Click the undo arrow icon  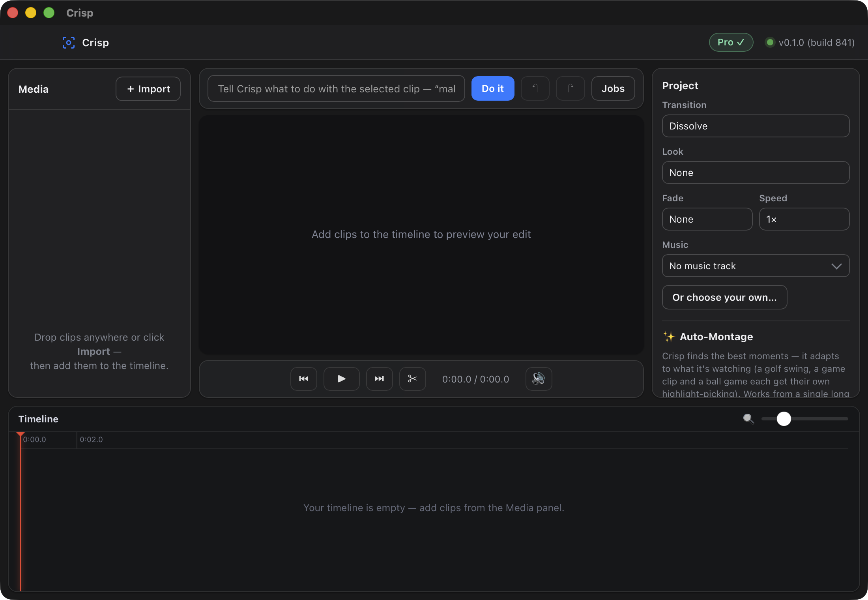(x=535, y=88)
